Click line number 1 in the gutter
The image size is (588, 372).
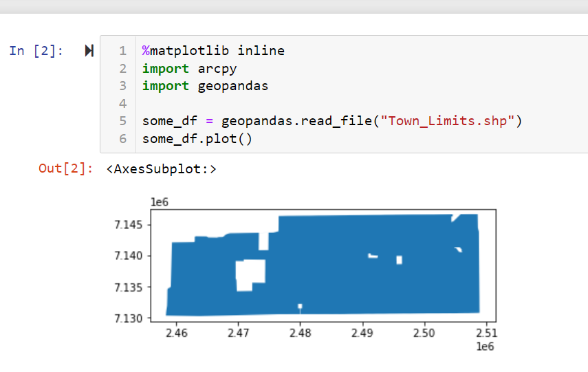[122, 51]
